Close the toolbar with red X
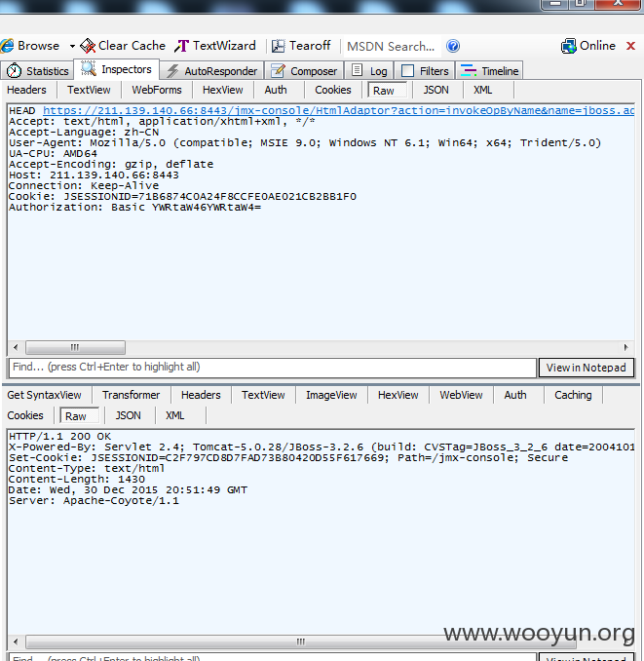644x661 pixels. pos(630,46)
